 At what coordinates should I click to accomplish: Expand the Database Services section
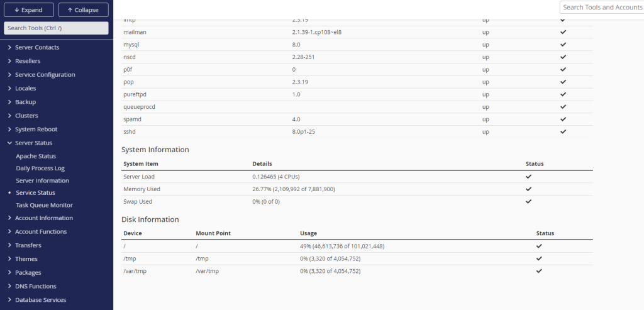[40, 300]
